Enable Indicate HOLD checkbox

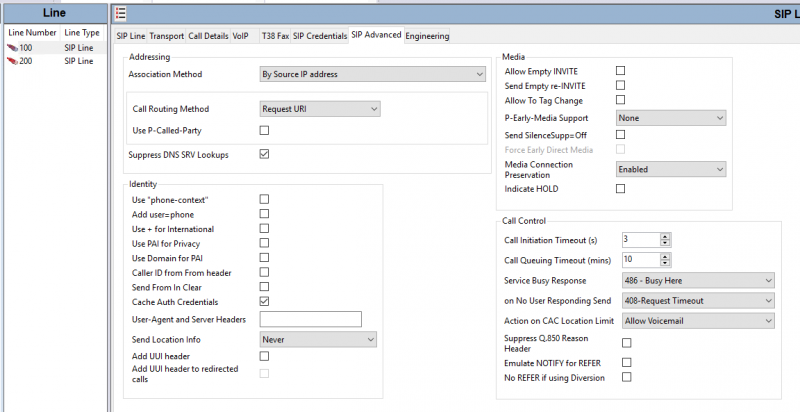tap(620, 189)
